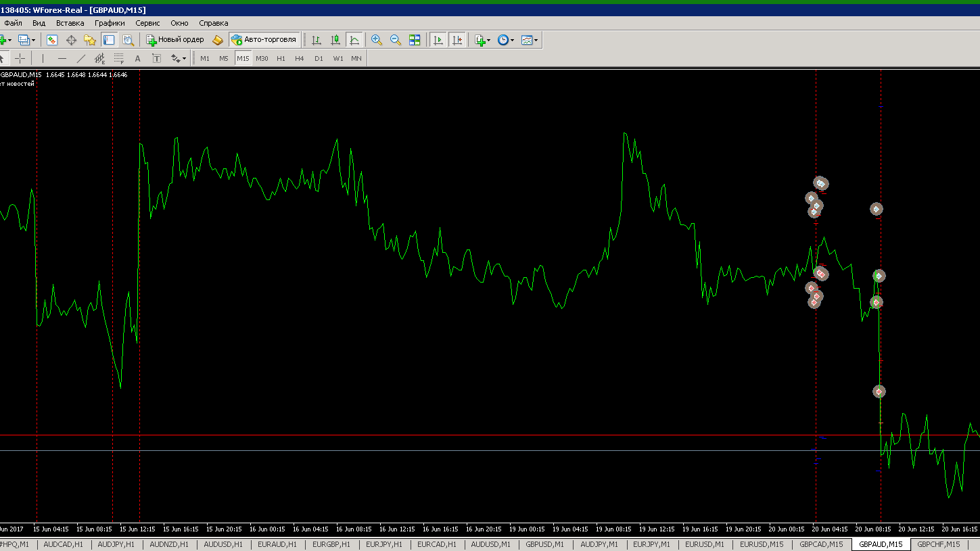Select the text label tool
The width and height of the screenshot is (980, 551).
(x=156, y=58)
